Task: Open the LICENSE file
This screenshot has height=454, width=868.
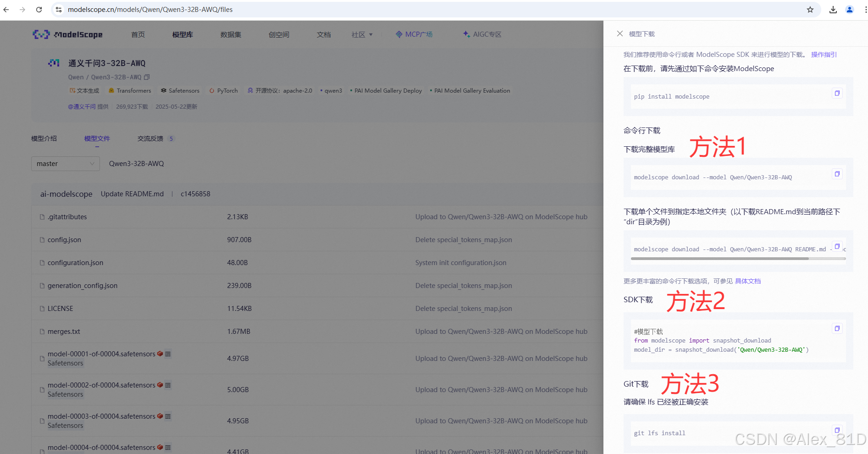Action: [x=60, y=309]
